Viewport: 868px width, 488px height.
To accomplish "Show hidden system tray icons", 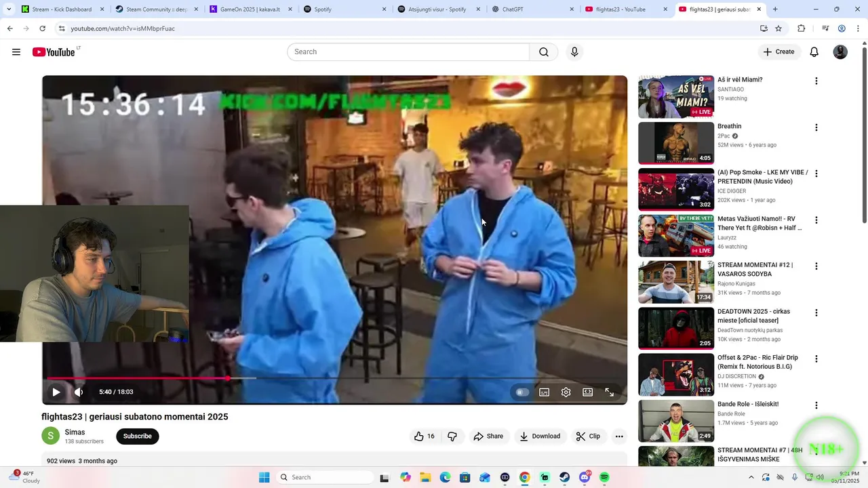I will [x=751, y=477].
